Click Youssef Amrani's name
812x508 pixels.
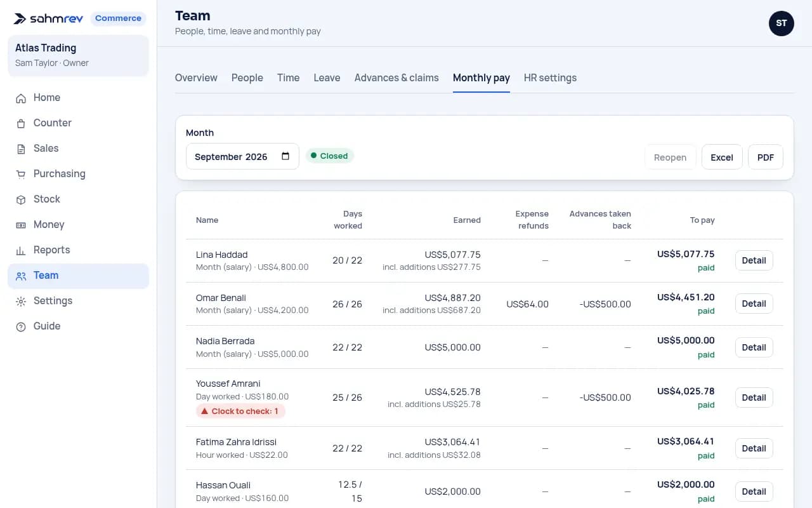[x=228, y=384]
